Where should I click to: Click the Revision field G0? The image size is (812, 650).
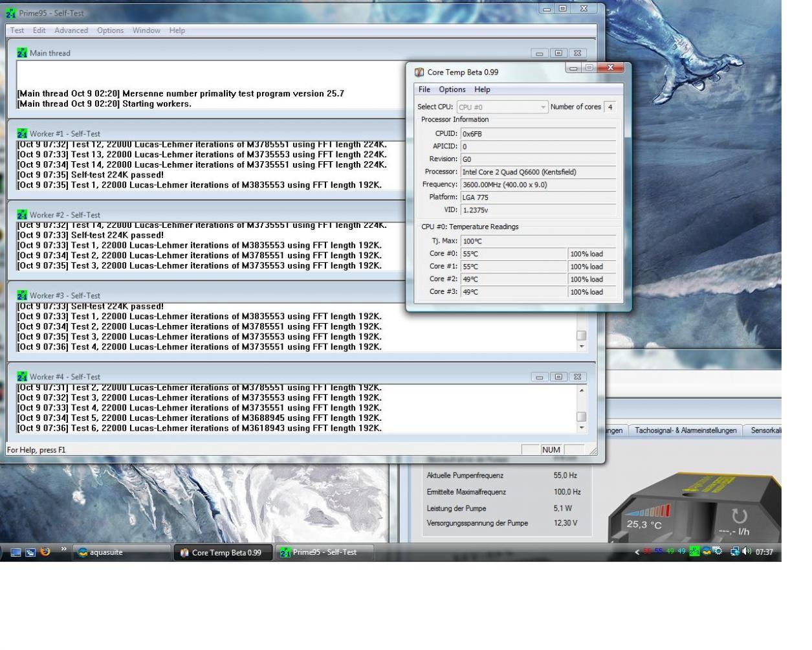coord(538,159)
